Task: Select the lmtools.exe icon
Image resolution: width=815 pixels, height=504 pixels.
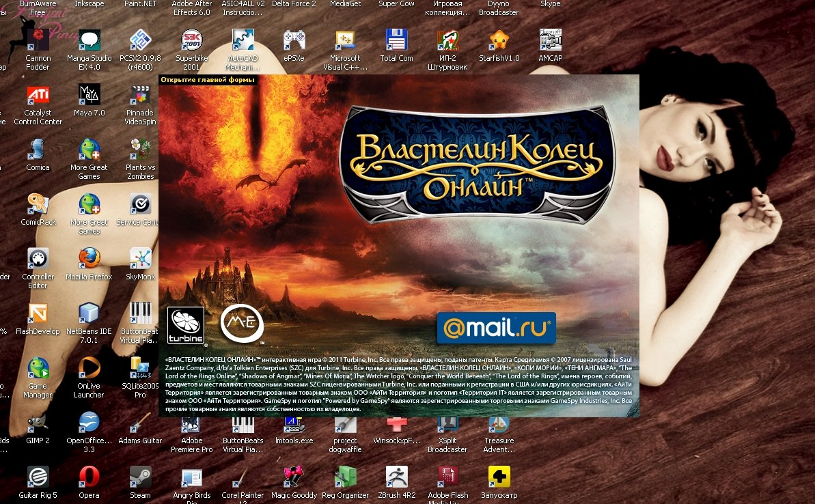Action: (294, 425)
